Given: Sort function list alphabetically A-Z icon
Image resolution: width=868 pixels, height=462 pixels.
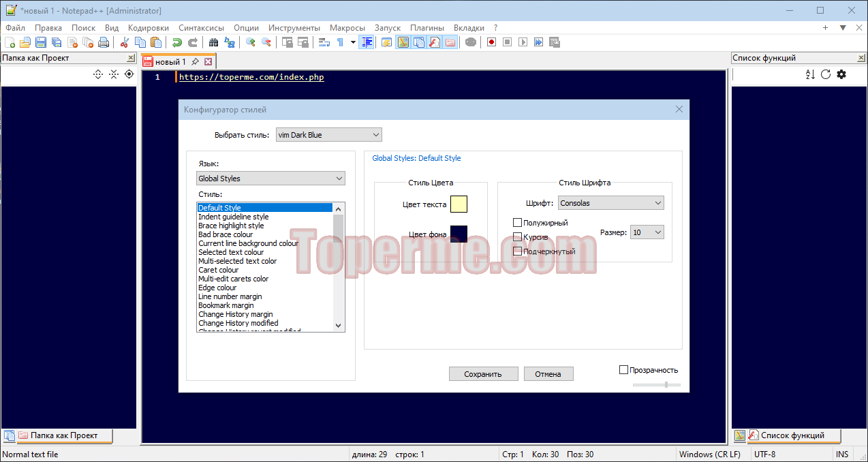Looking at the screenshot, I should click(x=810, y=74).
